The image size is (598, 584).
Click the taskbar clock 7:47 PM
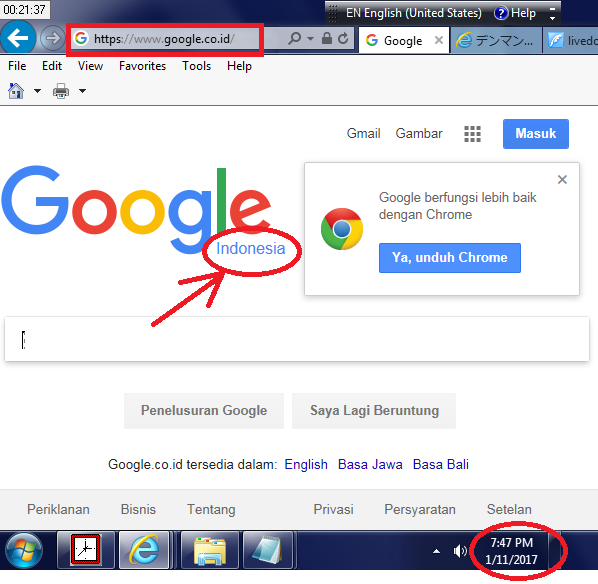click(x=511, y=551)
